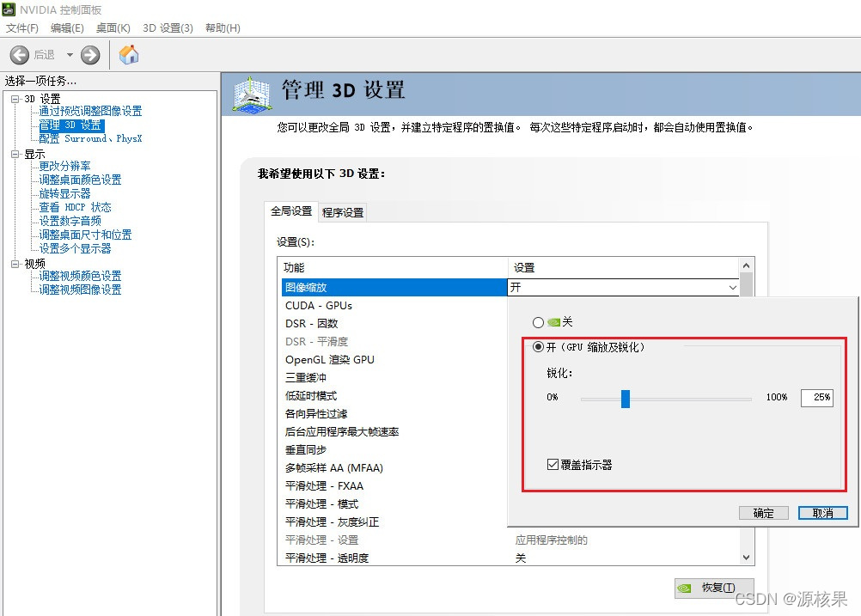Click the back arrow icon
Screen dimensions: 861x616
[19, 55]
